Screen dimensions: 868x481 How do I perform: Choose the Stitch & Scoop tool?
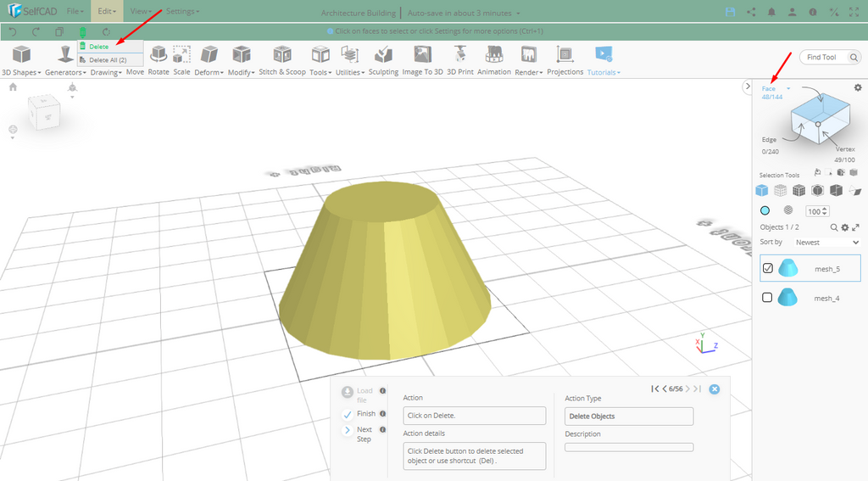pos(282,55)
